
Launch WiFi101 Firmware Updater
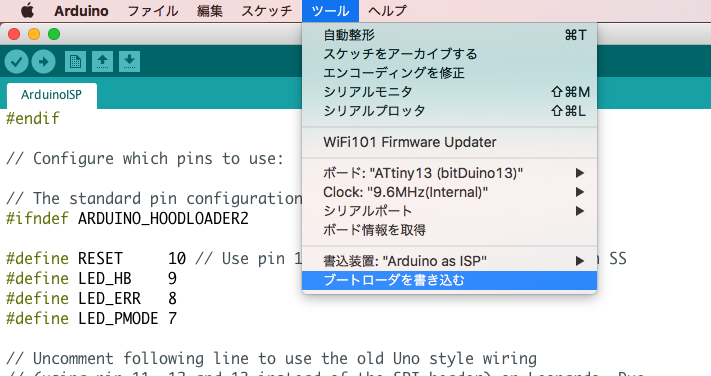tap(449, 142)
